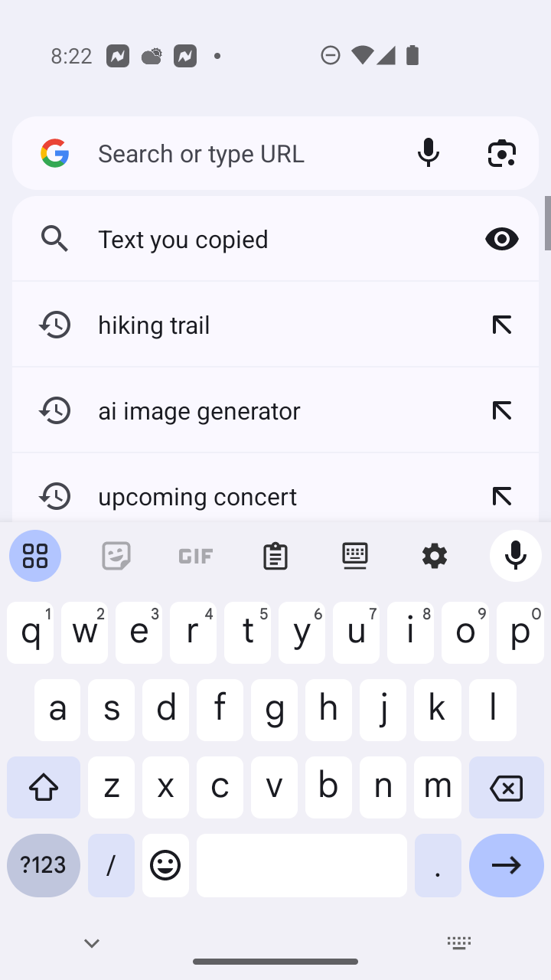Select the "hiking trail" suggestion
This screenshot has width=551, height=980.
pos(230,325)
